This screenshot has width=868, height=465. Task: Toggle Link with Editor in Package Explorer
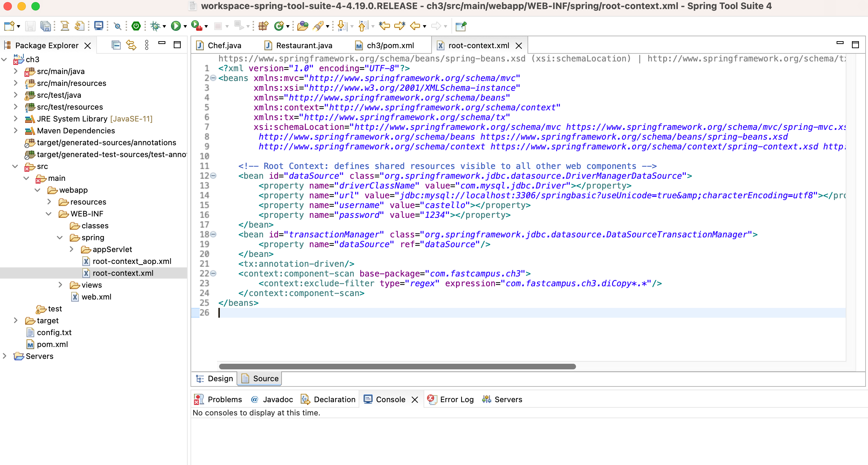pyautogui.click(x=131, y=45)
